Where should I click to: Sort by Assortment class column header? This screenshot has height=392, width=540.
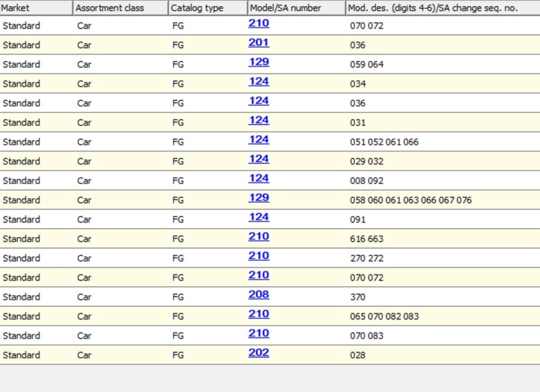point(121,8)
